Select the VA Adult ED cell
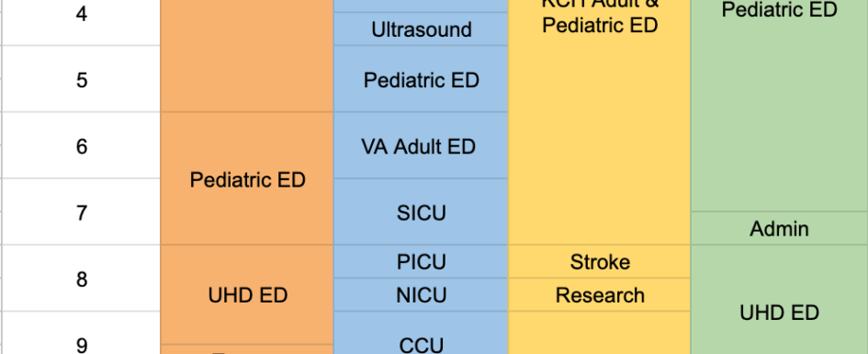 point(421,145)
